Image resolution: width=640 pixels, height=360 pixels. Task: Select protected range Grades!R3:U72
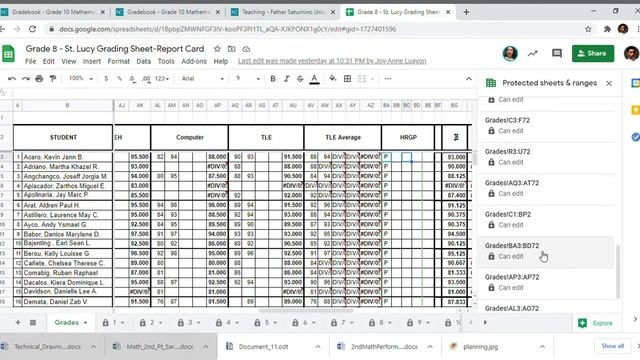[x=546, y=157]
